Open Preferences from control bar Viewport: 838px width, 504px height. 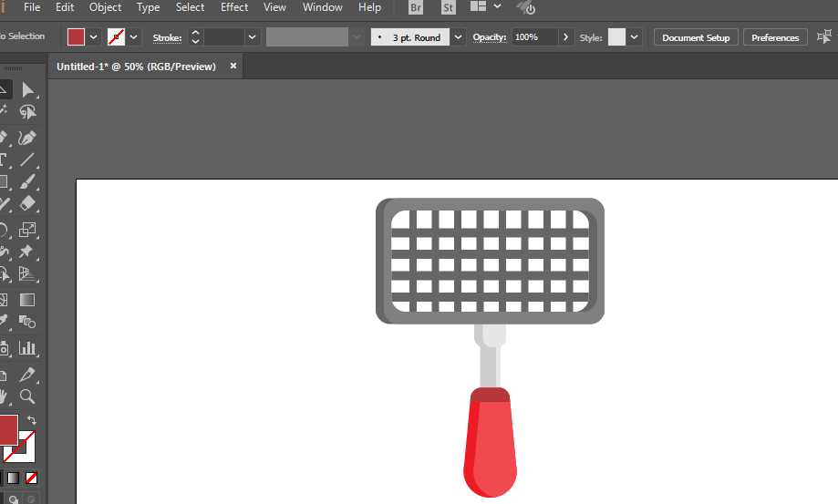coord(775,37)
